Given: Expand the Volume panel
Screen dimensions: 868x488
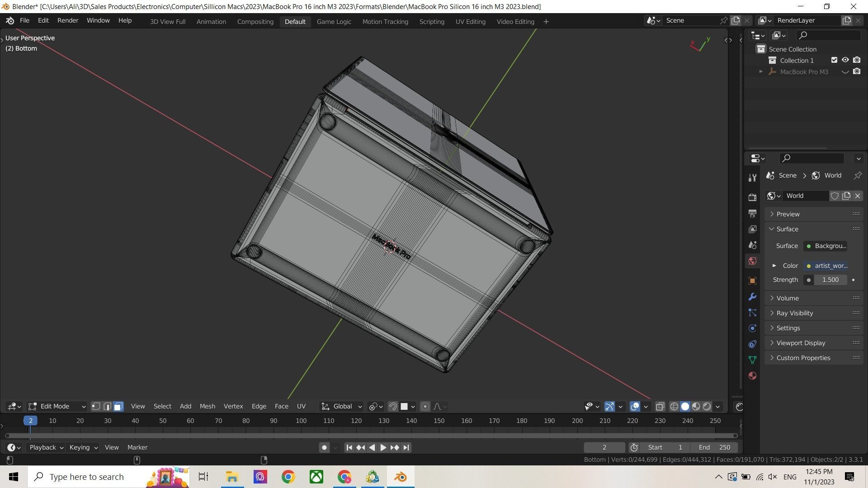Looking at the screenshot, I should 788,298.
